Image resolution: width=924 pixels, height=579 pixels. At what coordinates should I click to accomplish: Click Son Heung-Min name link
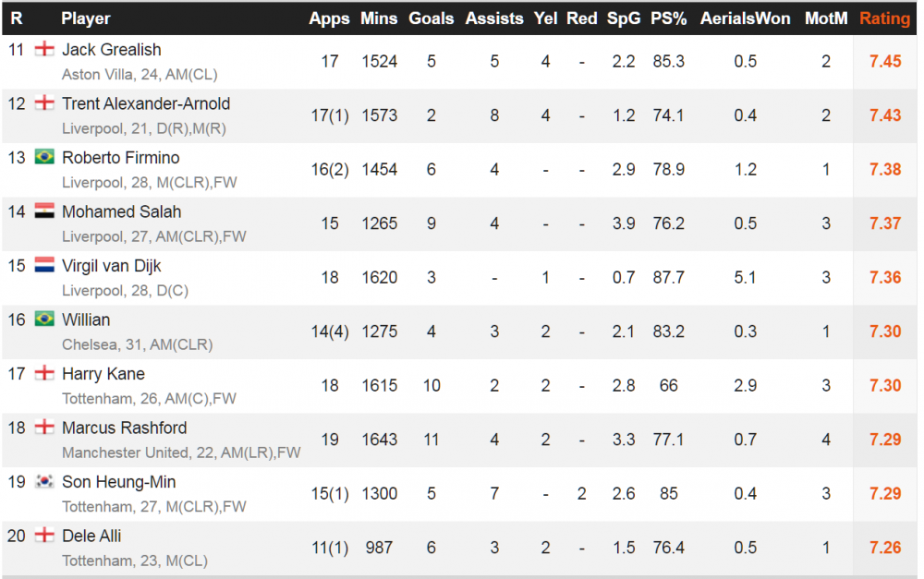(118, 482)
